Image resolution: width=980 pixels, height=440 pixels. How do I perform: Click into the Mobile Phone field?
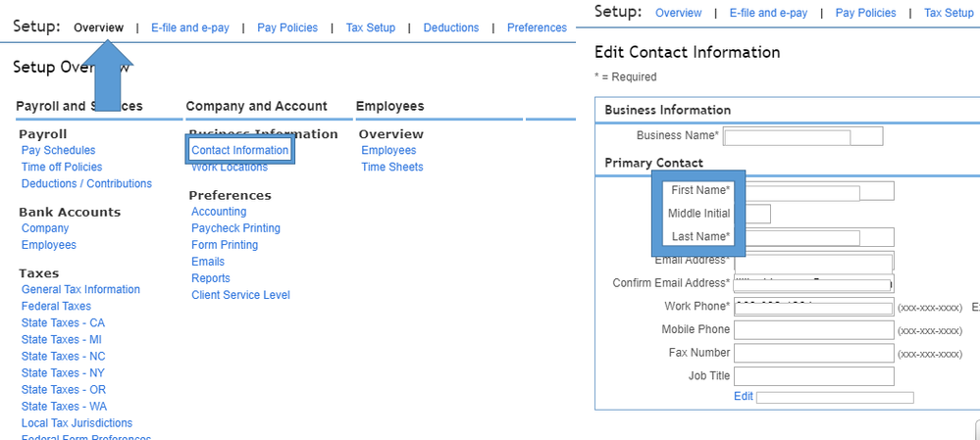(x=813, y=330)
